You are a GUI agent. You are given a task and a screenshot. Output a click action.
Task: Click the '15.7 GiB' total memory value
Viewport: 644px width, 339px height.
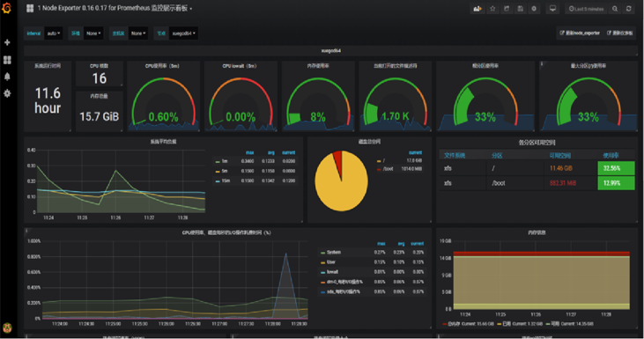[99, 116]
